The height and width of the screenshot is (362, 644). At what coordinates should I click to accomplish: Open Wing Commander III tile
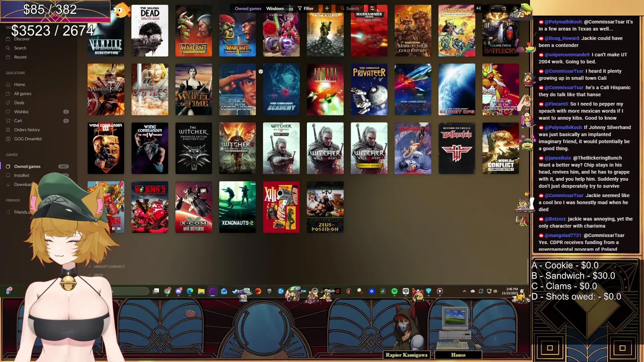click(x=106, y=148)
